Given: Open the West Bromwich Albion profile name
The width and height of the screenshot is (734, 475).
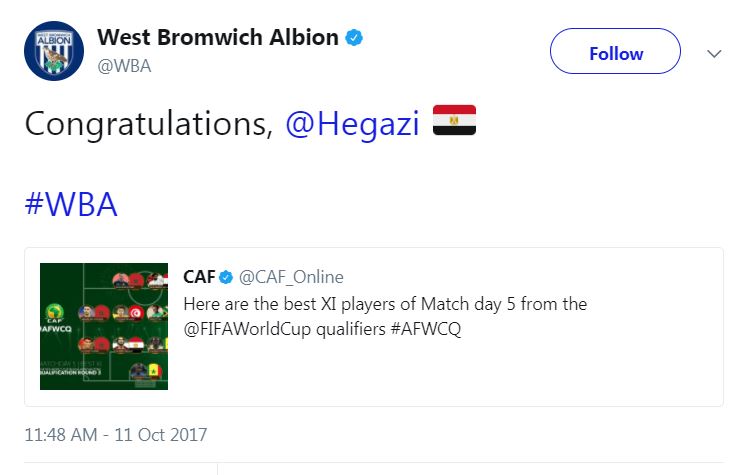Looking at the screenshot, I should click(218, 38).
